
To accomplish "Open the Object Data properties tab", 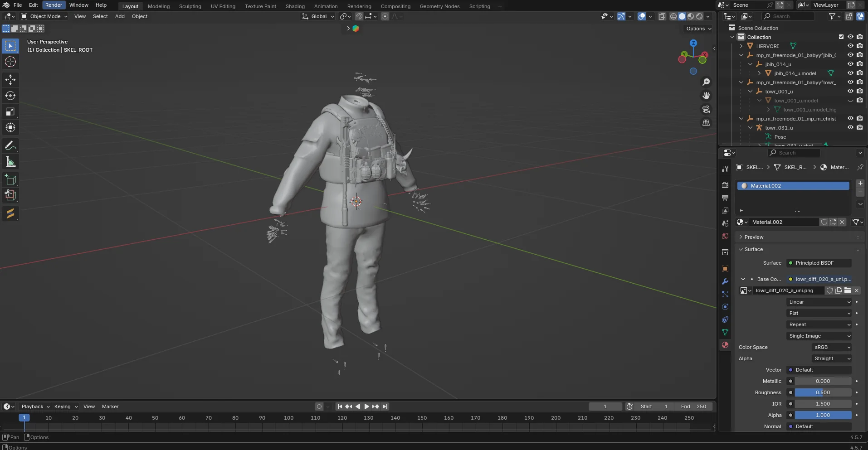I will pos(725,332).
